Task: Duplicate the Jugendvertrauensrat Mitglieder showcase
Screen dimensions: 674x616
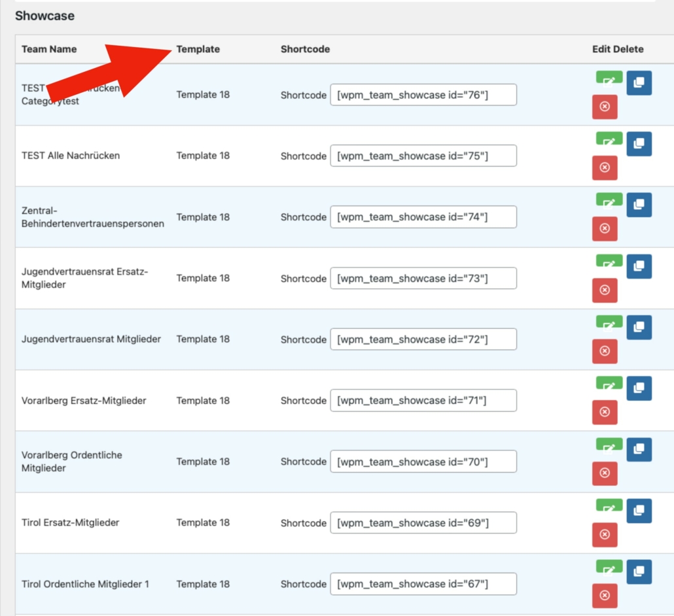Action: click(x=639, y=327)
